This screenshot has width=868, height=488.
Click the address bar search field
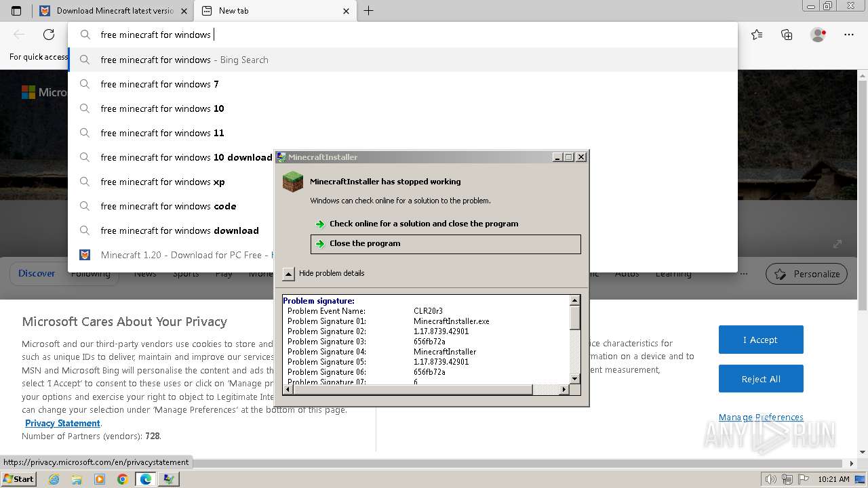click(x=403, y=35)
